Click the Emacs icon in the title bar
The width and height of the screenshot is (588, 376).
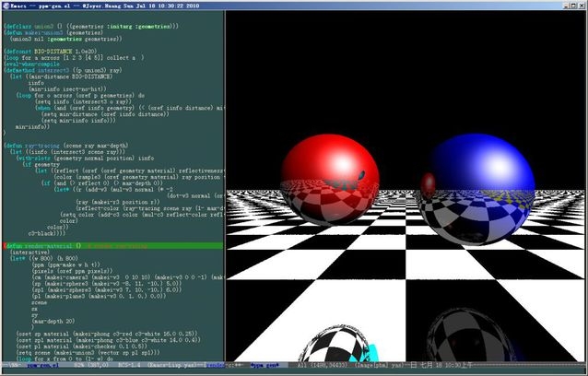point(6,6)
